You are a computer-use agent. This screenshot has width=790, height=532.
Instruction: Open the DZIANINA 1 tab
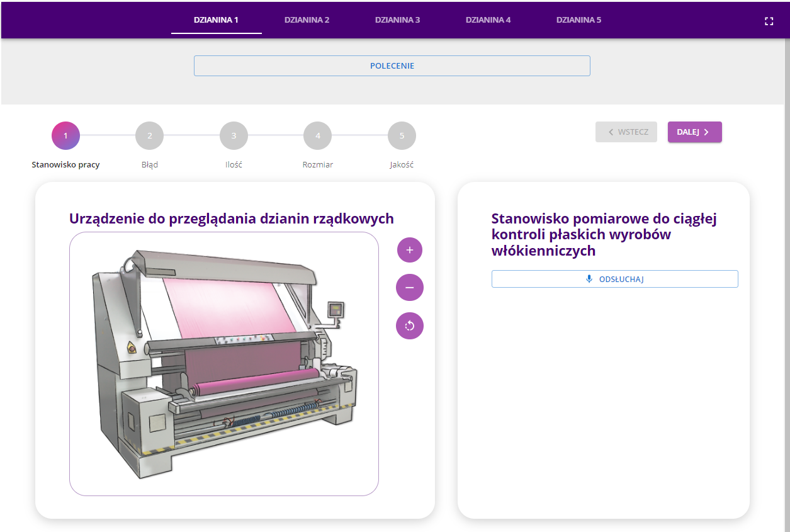216,20
